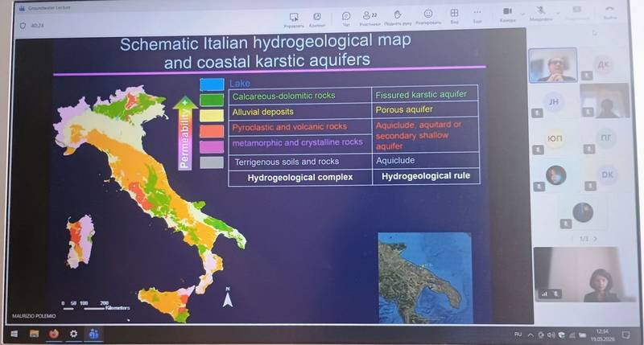Viewport: 644px width, 345px height.
Task: Select the ЮП participant tile
Action: (x=555, y=138)
